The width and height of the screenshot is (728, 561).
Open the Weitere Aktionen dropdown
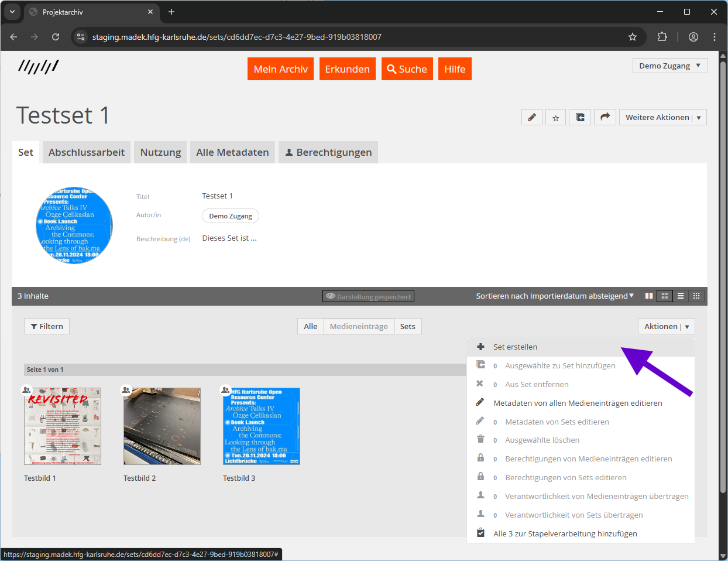tap(662, 117)
